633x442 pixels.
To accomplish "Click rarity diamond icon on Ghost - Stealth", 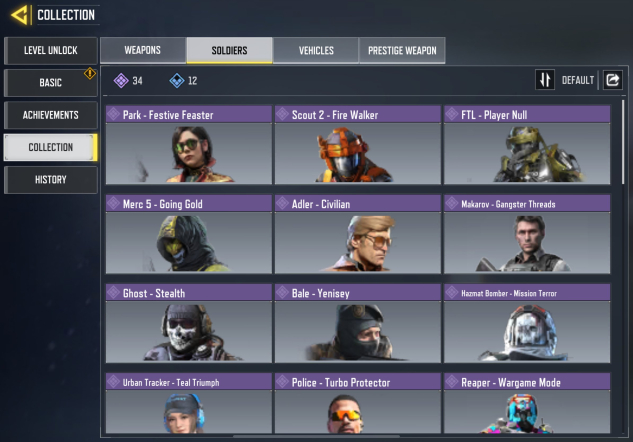I will [x=113, y=292].
